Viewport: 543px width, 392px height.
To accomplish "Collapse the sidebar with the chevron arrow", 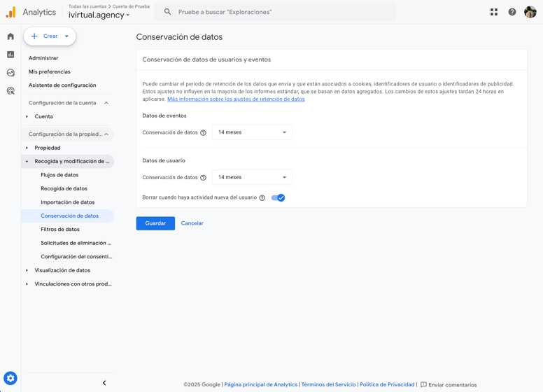I will click(x=104, y=383).
